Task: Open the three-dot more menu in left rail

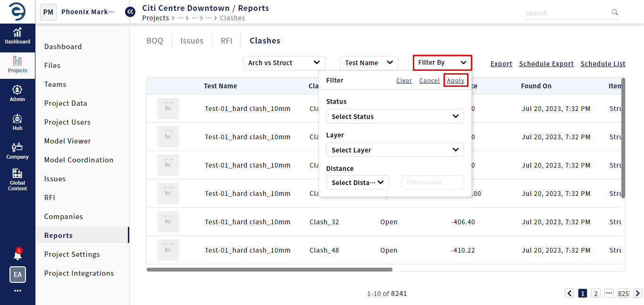Action: click(x=17, y=291)
